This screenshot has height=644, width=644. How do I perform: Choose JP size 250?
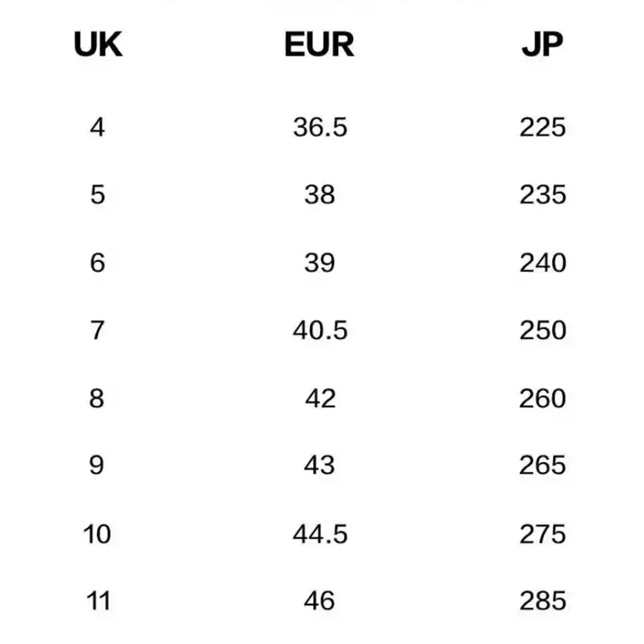[x=542, y=330]
